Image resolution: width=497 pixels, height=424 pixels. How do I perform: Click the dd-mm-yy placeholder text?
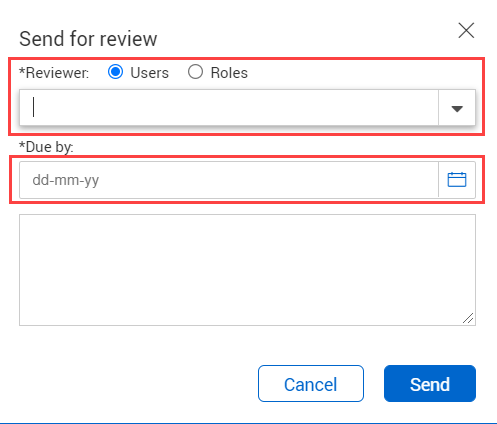click(66, 180)
